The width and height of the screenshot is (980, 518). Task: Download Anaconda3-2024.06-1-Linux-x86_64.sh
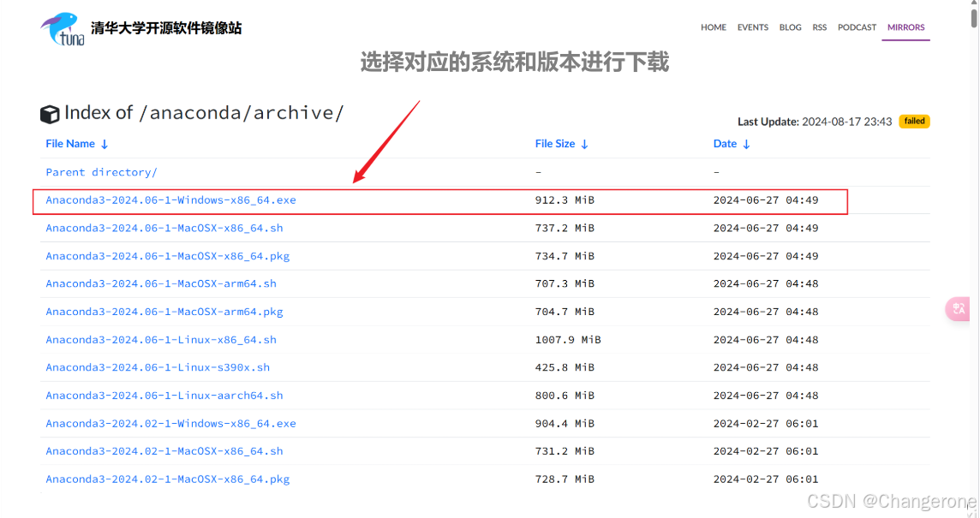pyautogui.click(x=161, y=340)
